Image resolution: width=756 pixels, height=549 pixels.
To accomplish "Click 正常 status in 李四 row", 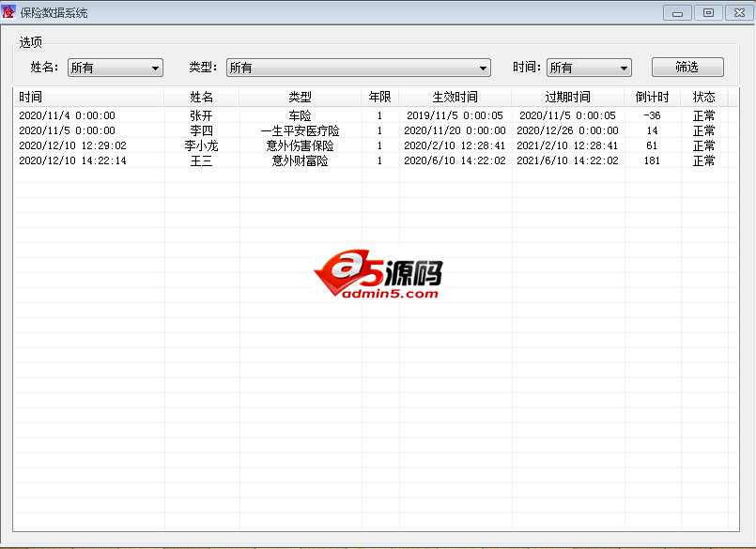I will click(x=704, y=130).
